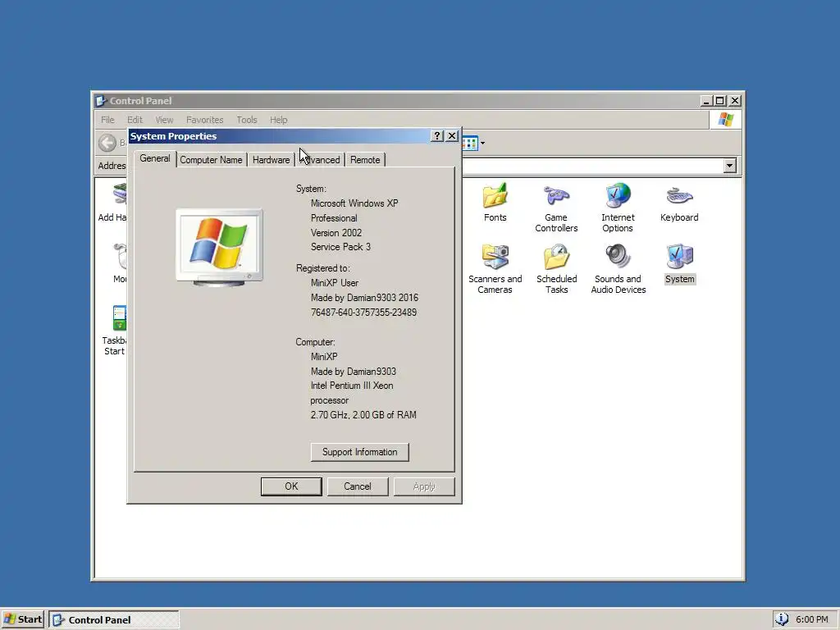
Task: Open the File menu
Action: point(107,120)
